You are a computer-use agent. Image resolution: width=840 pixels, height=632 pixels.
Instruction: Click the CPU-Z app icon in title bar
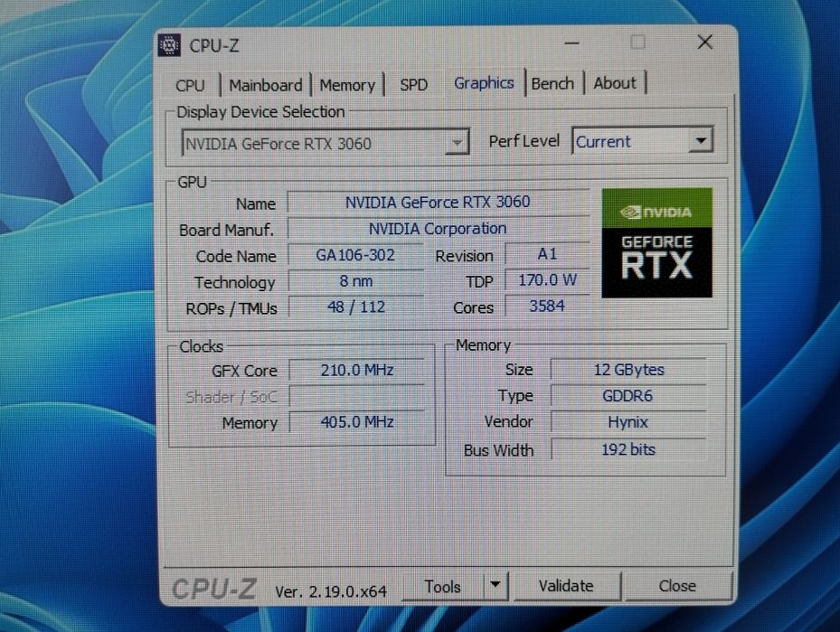click(169, 45)
